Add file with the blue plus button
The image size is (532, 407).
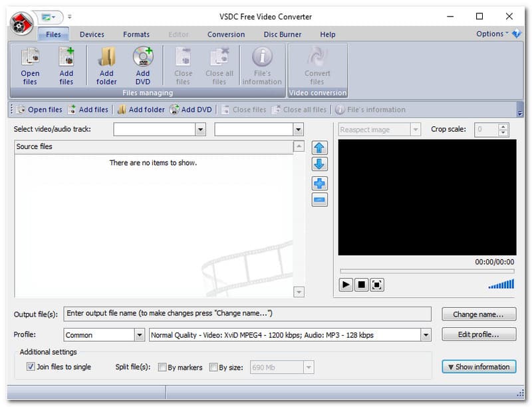[319, 184]
